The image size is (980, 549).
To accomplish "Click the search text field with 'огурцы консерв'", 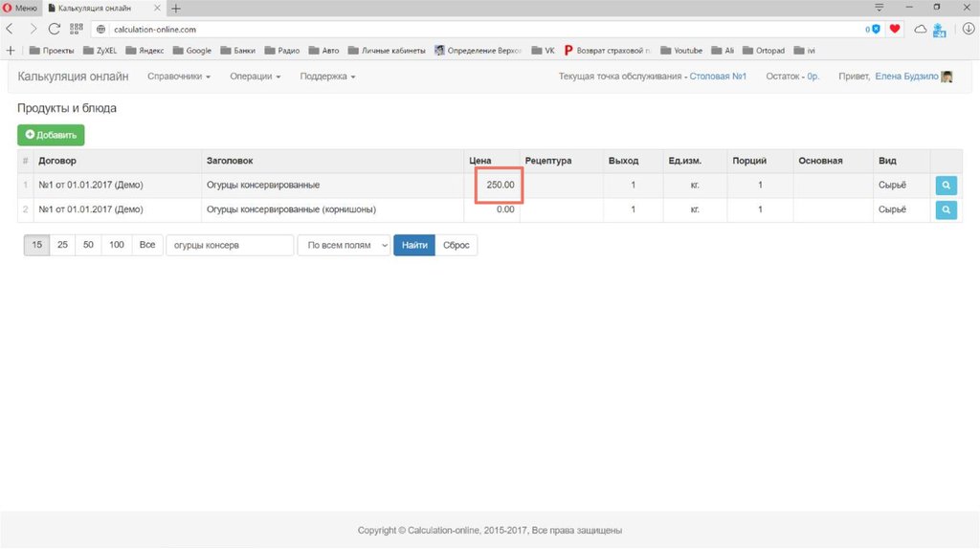I will 230,246.
